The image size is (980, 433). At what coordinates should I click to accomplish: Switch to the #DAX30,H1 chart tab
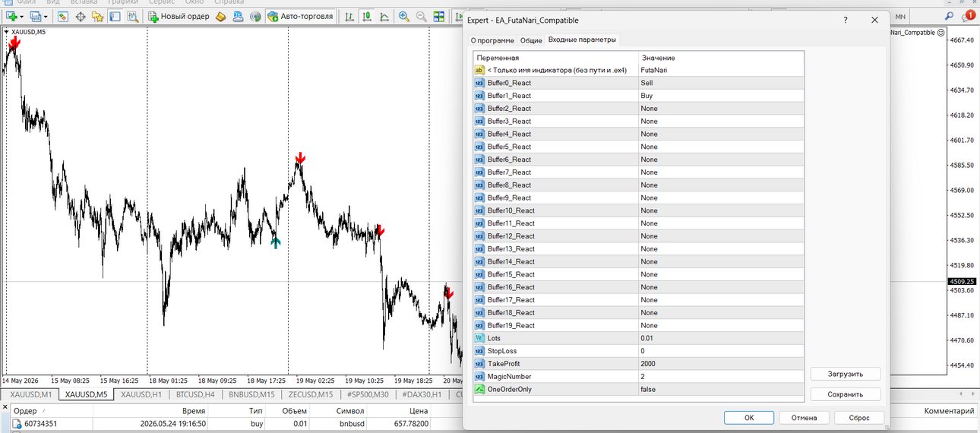[422, 394]
